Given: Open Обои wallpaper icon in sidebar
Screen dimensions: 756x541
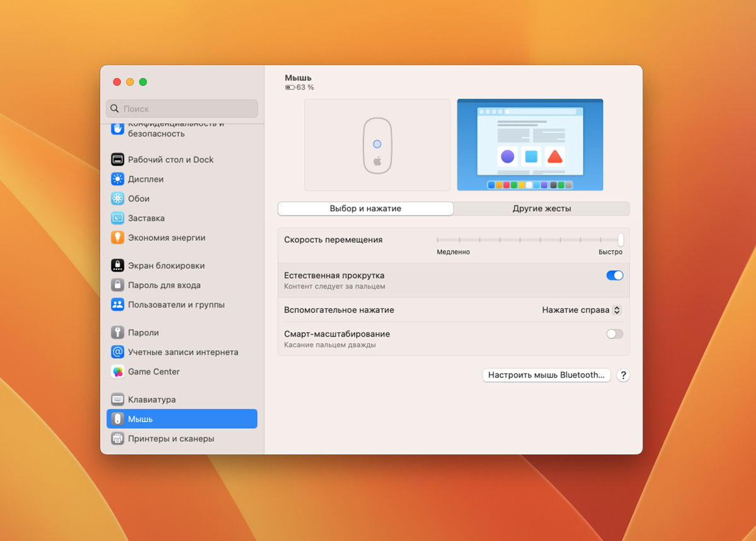Looking at the screenshot, I should [x=118, y=199].
